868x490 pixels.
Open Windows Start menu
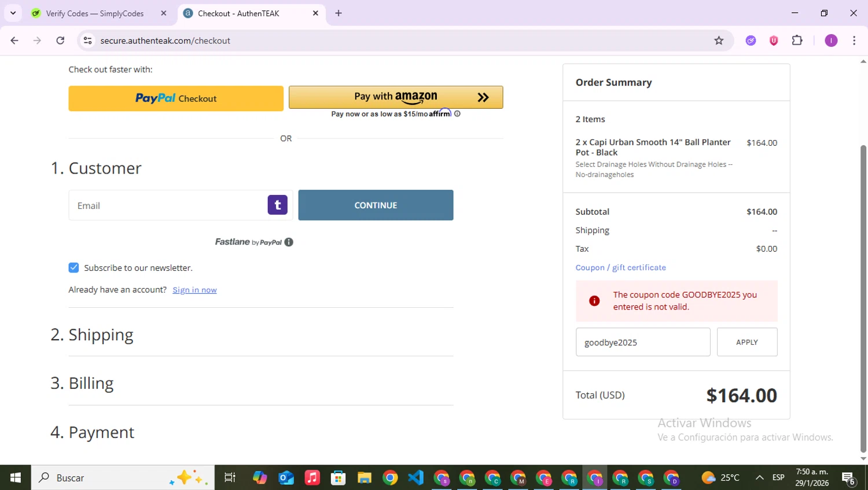pyautogui.click(x=16, y=478)
